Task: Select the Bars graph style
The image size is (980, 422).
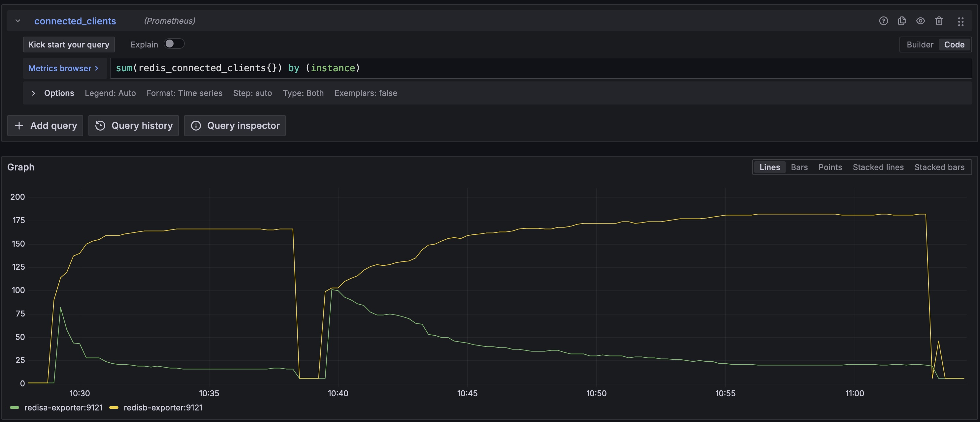Action: coord(799,167)
